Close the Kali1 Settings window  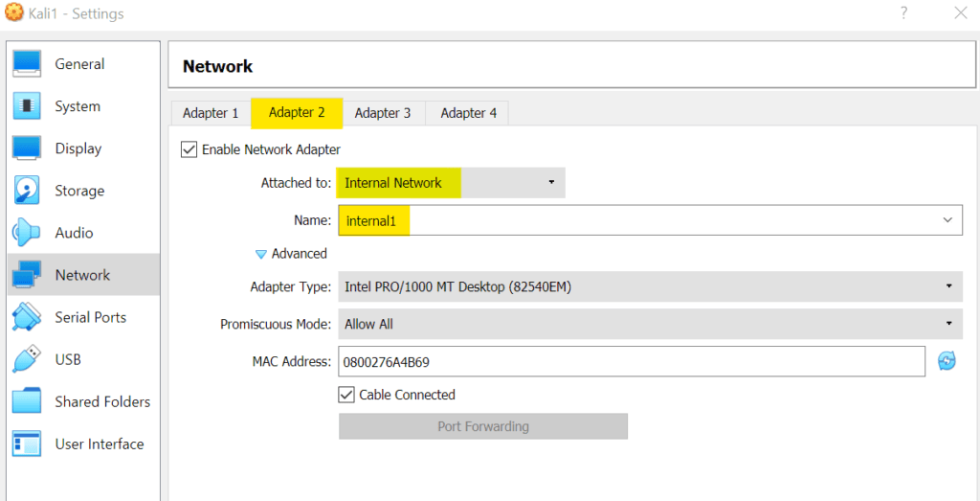961,13
